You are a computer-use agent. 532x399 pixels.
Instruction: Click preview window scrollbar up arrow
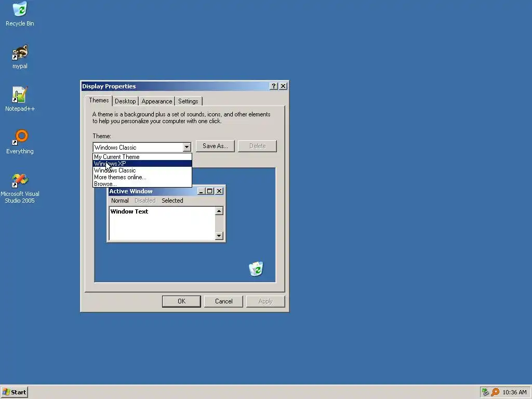tap(219, 211)
